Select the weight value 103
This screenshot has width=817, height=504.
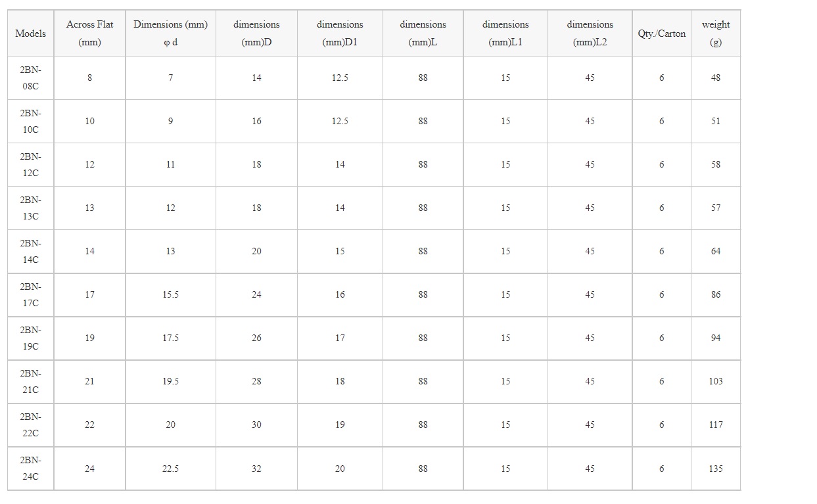click(716, 381)
